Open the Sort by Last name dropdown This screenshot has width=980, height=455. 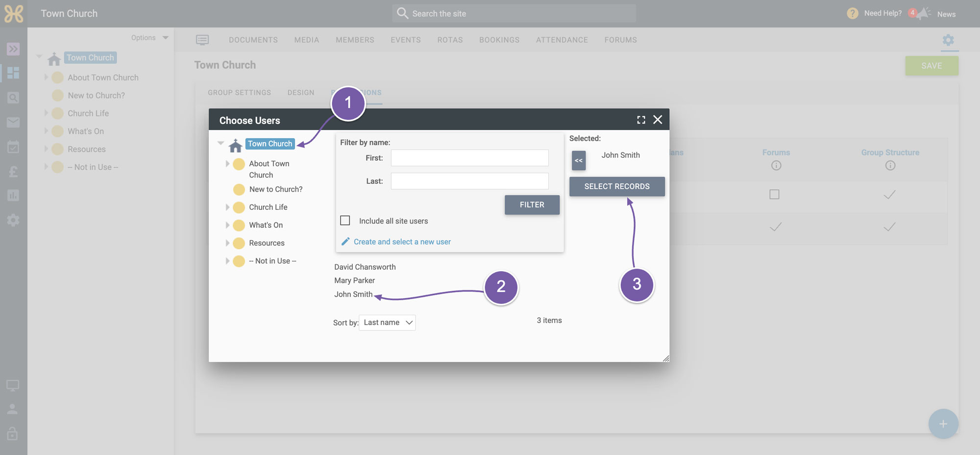(x=387, y=323)
